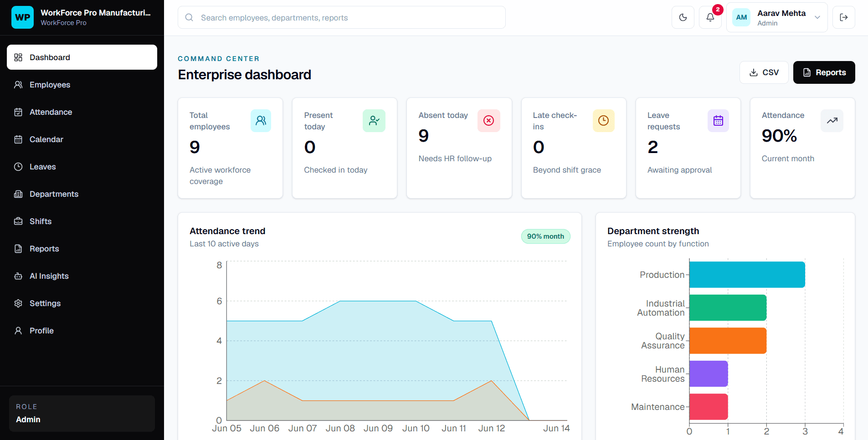Click the AM avatar badge

pyautogui.click(x=741, y=17)
